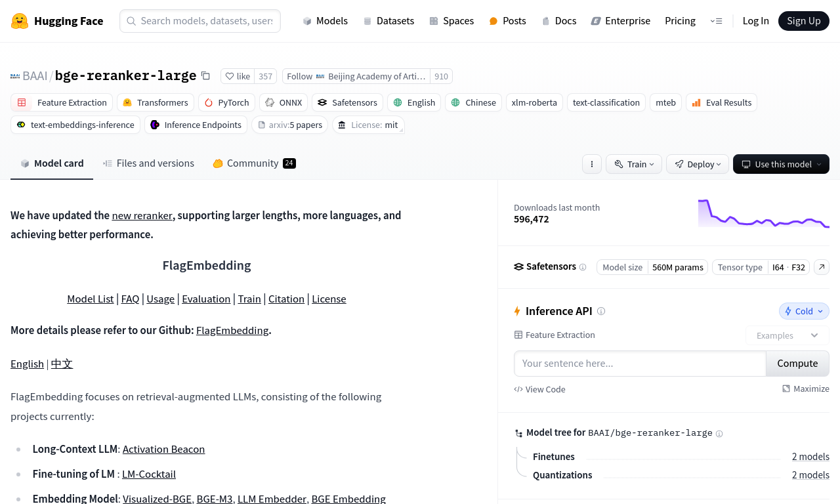Image resolution: width=840 pixels, height=504 pixels.
Task: Switch to the Community tab
Action: pyautogui.click(x=254, y=163)
